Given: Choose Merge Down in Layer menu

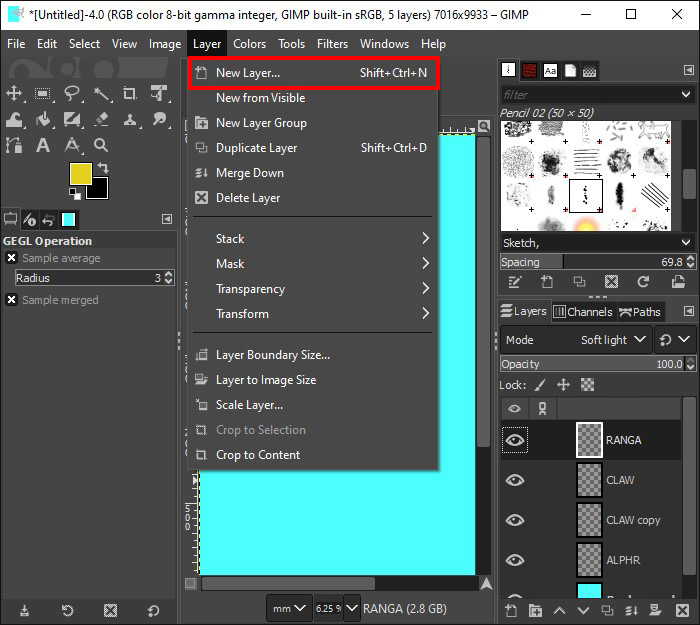Looking at the screenshot, I should coord(312,173).
